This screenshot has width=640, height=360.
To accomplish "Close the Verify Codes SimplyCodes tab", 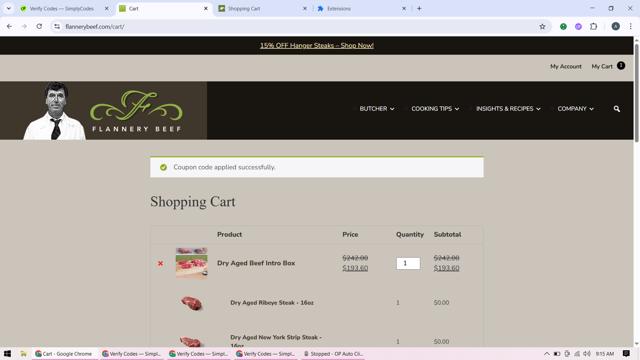I will click(107, 8).
